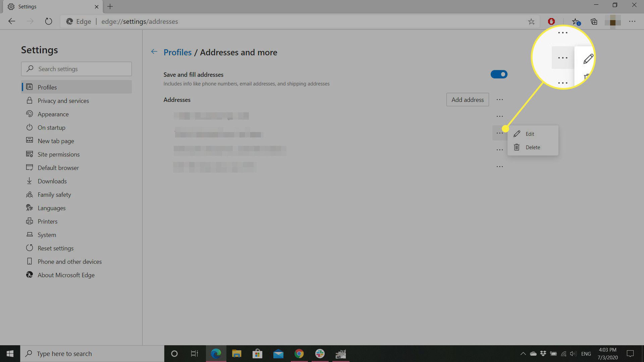Click Add address button
The image size is (644, 362).
click(468, 100)
